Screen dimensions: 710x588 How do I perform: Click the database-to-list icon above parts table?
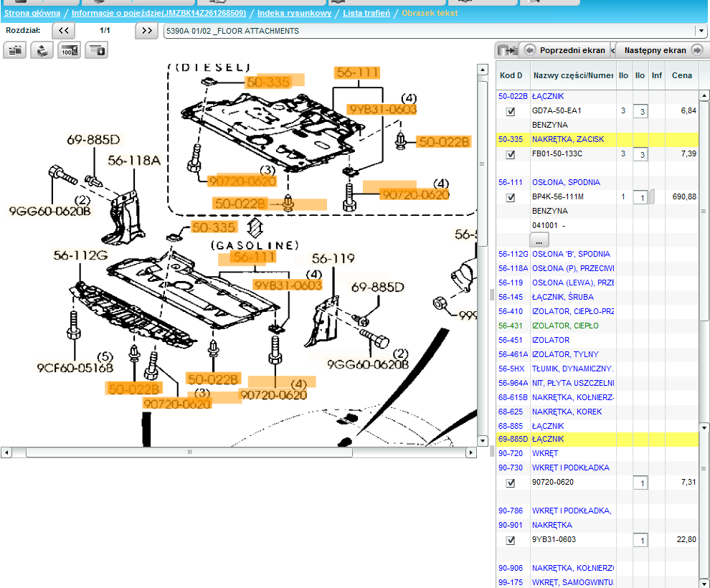506,50
